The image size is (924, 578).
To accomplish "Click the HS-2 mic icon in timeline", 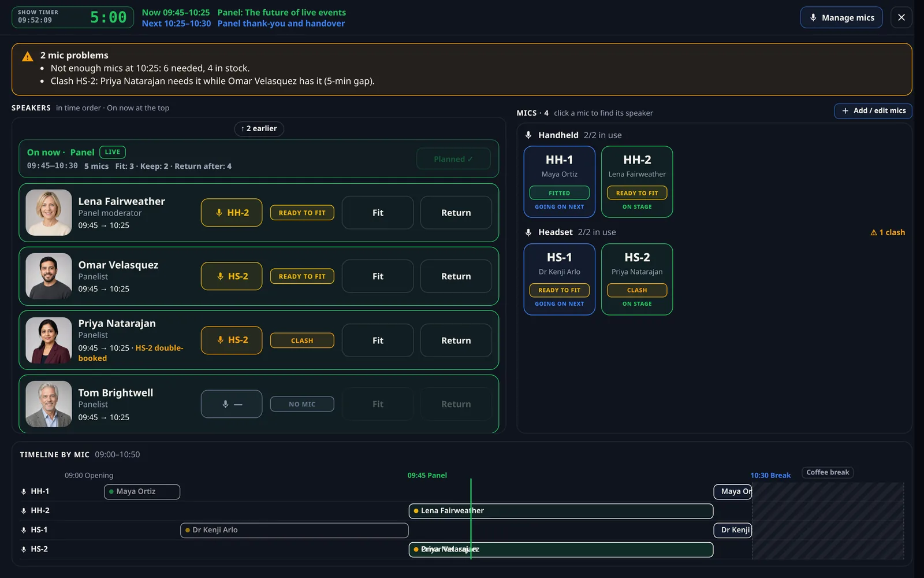I will pos(24,549).
